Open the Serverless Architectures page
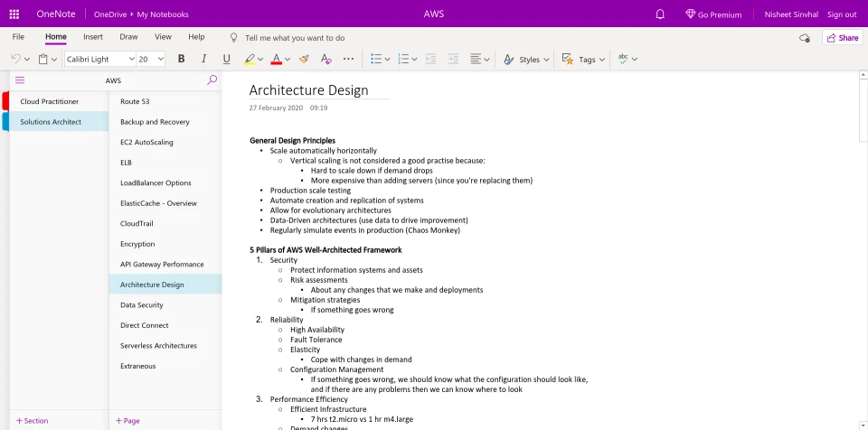This screenshot has width=868, height=430. point(165,346)
